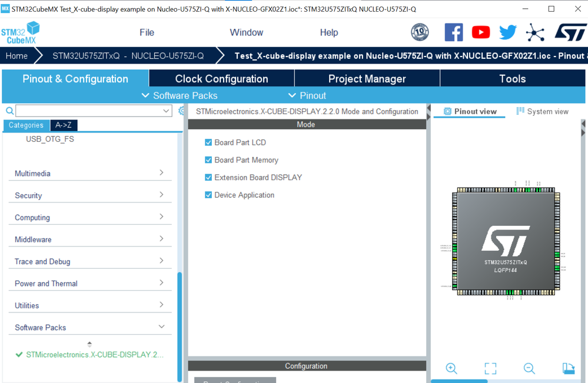
Task: Click green check beside X-CUBE-DISPLAY pack
Action: [x=19, y=355]
